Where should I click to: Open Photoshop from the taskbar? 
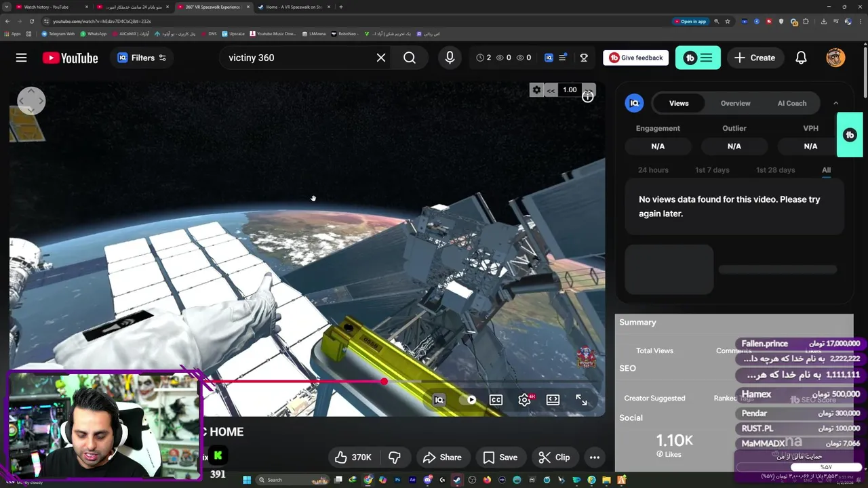(397, 480)
